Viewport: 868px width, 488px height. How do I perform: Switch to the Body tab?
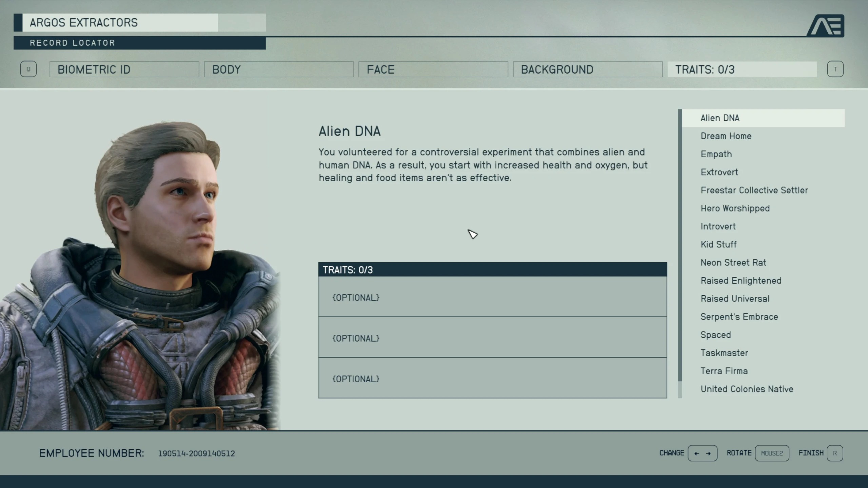tap(279, 69)
